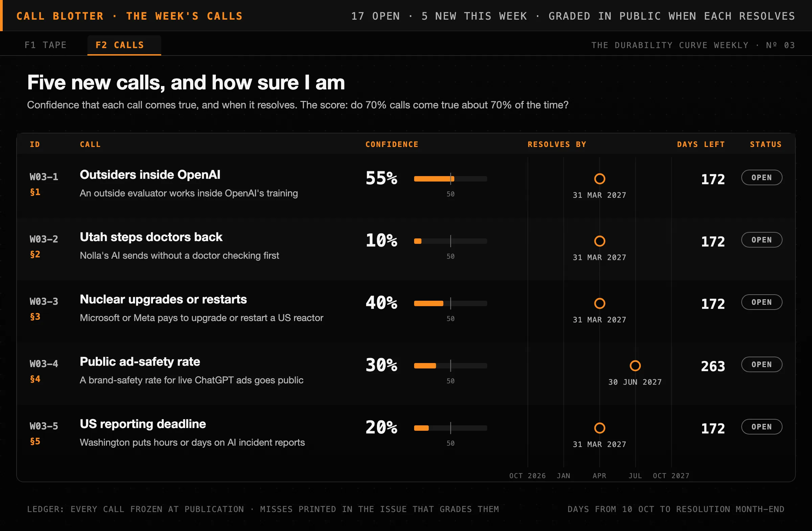Click the STATUS column header
Image resolution: width=812 pixels, height=531 pixels.
pyautogui.click(x=766, y=145)
